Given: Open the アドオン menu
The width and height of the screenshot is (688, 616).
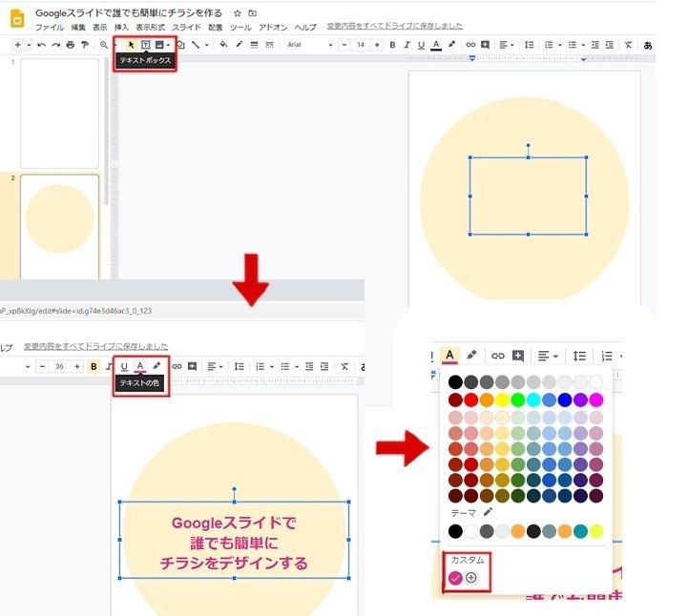Looking at the screenshot, I should [x=273, y=28].
